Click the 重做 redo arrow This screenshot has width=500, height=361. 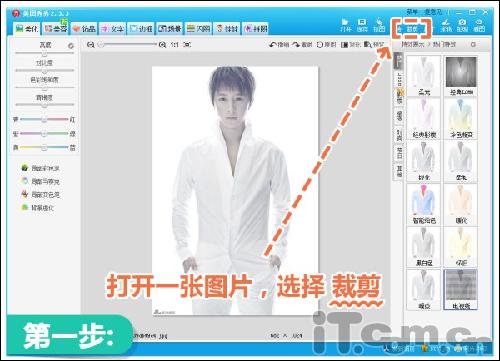[x=302, y=44]
